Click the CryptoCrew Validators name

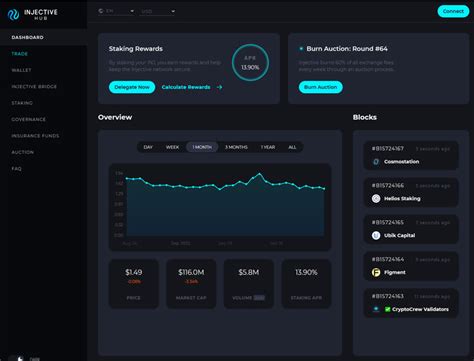420,309
